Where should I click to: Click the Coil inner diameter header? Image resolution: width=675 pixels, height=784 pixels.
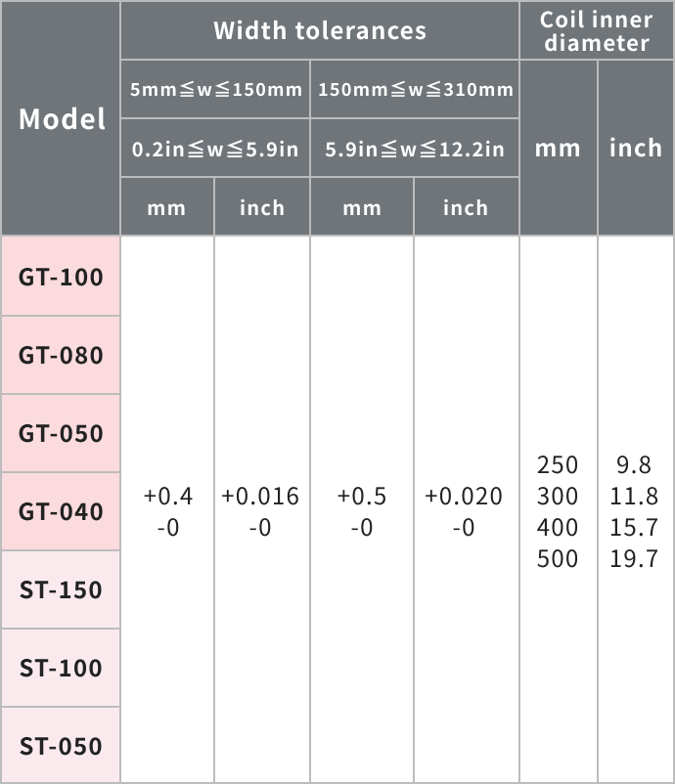click(x=597, y=31)
